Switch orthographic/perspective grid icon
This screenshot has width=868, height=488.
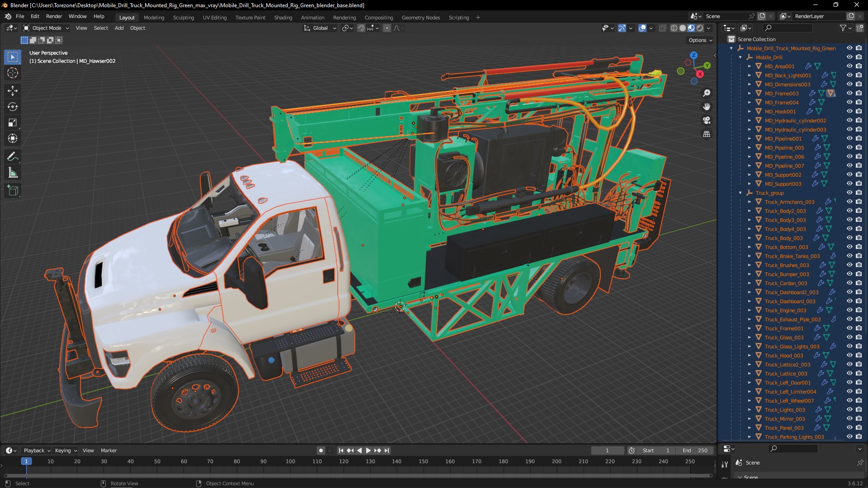click(x=707, y=134)
